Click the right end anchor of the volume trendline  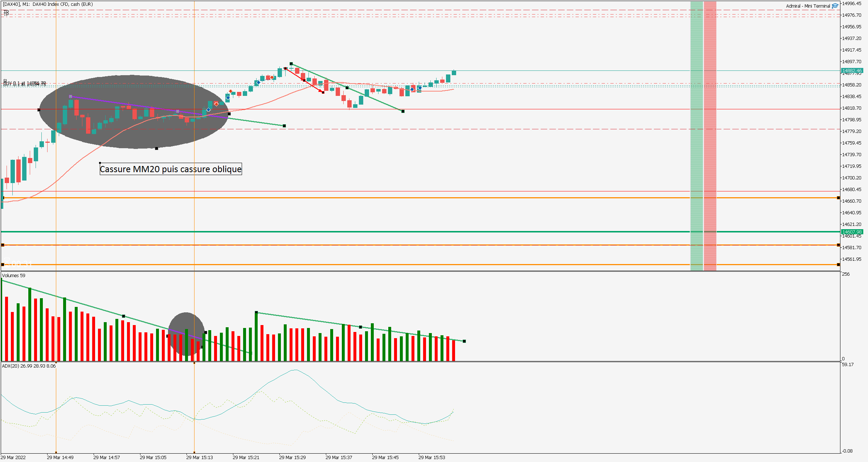click(x=464, y=341)
